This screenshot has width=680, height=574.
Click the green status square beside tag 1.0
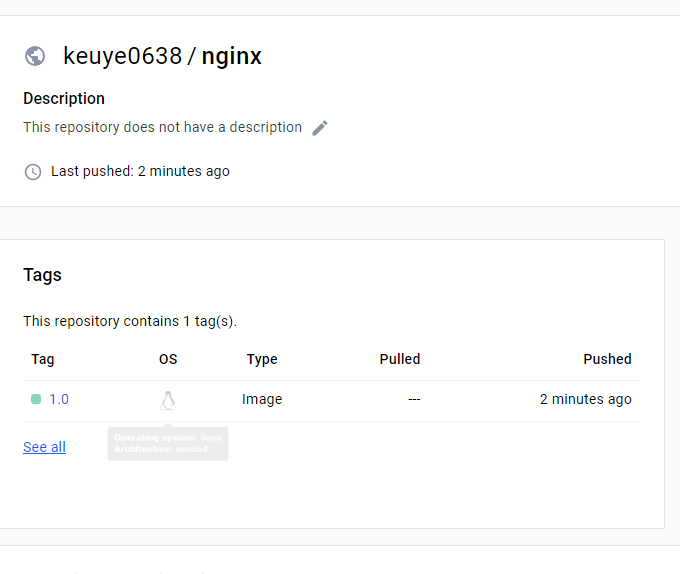pyautogui.click(x=36, y=399)
